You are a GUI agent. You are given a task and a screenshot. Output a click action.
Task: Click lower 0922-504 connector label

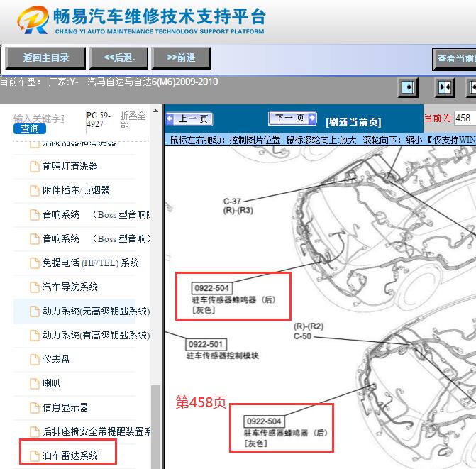point(264,421)
